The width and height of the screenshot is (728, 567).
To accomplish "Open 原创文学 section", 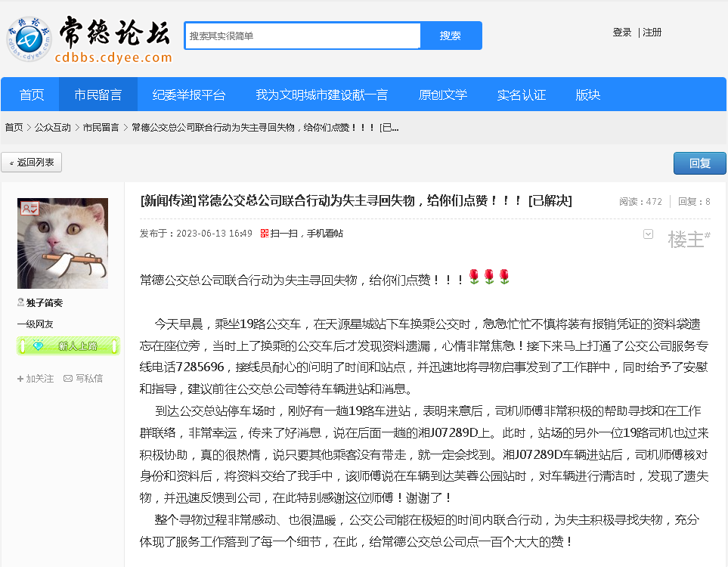I will pyautogui.click(x=442, y=94).
